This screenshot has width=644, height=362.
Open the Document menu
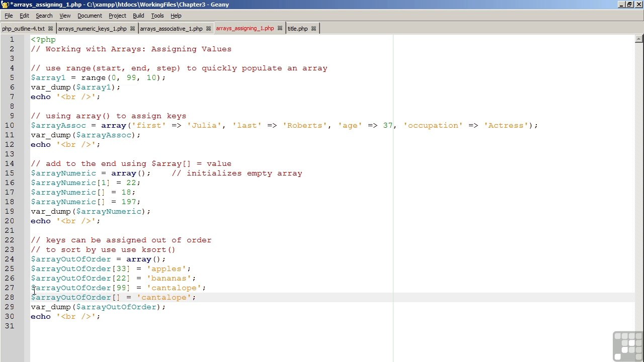click(x=90, y=16)
